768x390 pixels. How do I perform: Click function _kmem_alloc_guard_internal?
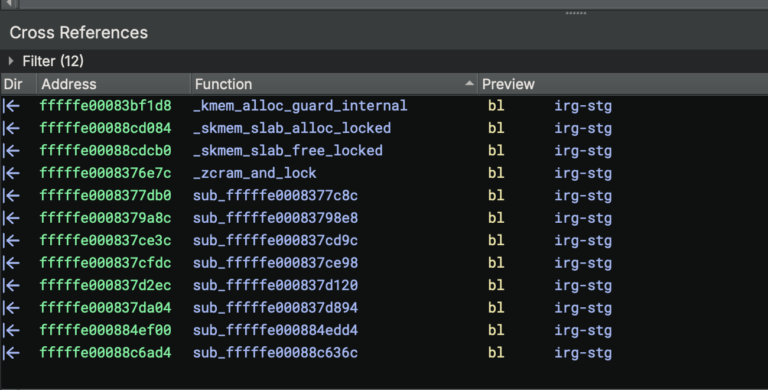click(300, 106)
